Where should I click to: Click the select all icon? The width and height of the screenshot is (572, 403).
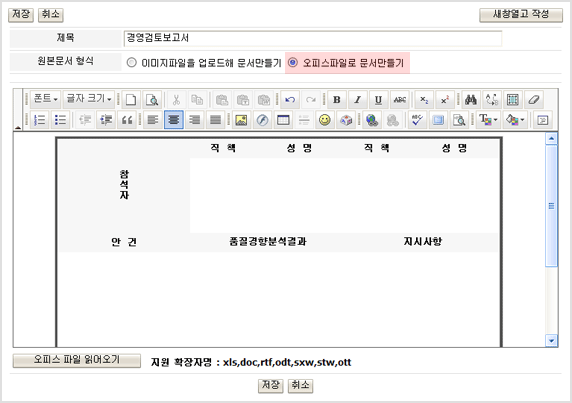tap(513, 100)
